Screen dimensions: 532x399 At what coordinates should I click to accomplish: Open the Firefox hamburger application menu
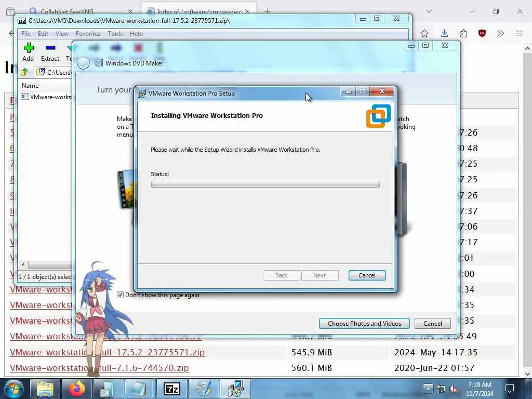pyautogui.click(x=520, y=33)
